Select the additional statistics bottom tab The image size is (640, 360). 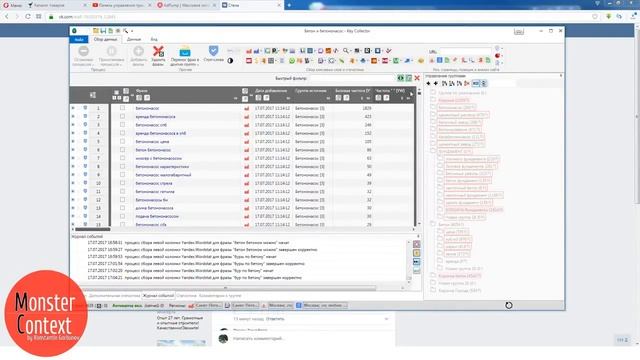114,296
